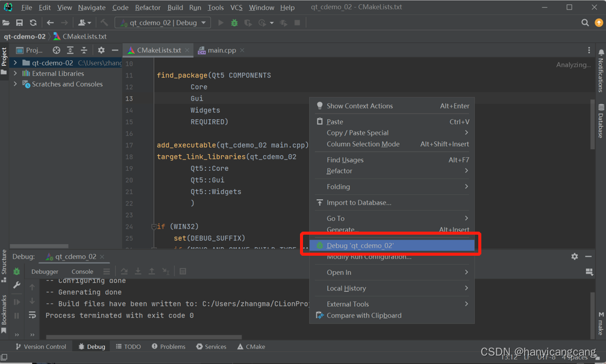
Task: Select the Step Over debugger icon
Action: (x=125, y=272)
